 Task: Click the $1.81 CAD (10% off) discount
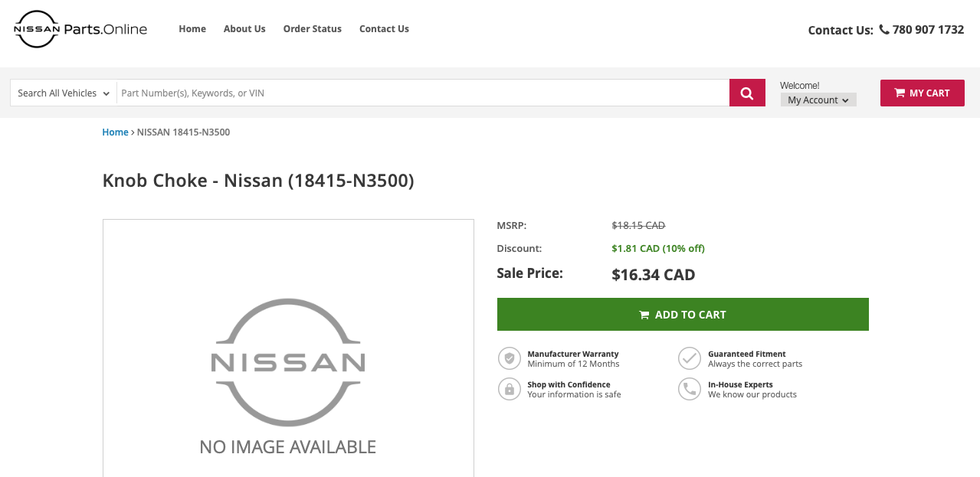pos(658,249)
